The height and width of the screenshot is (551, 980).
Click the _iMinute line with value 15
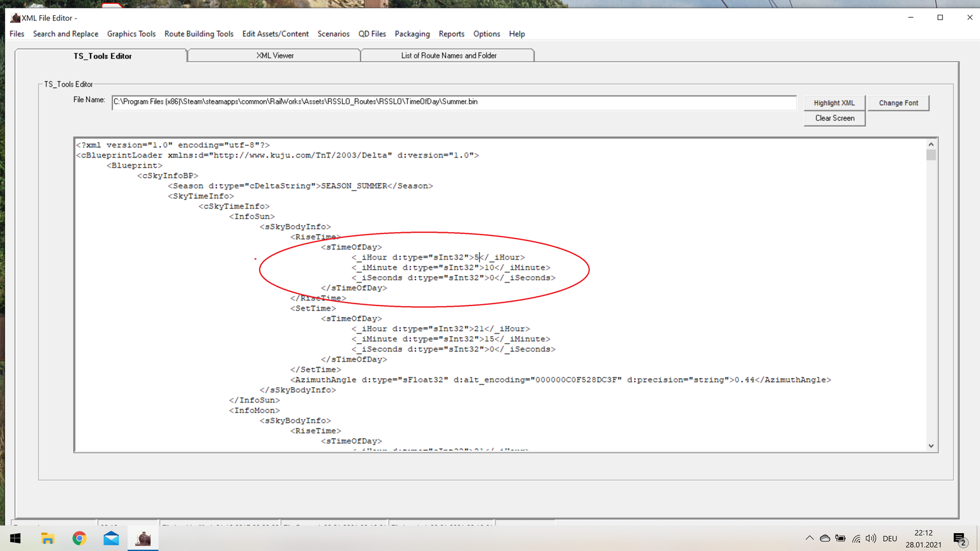coord(451,339)
